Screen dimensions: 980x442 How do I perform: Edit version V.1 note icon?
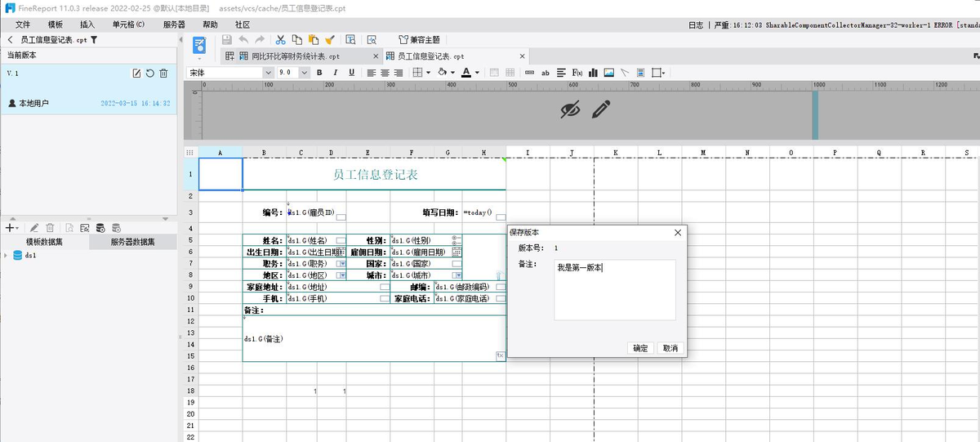tap(136, 74)
